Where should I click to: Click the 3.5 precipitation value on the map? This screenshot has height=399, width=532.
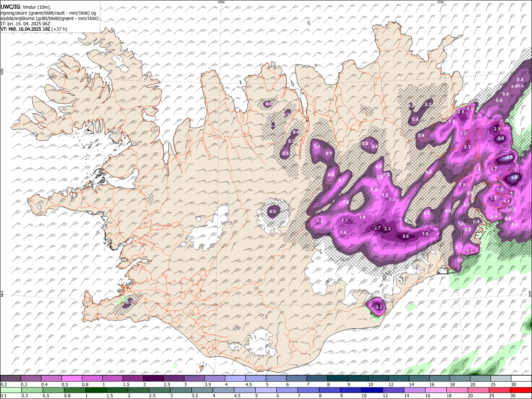(501, 138)
